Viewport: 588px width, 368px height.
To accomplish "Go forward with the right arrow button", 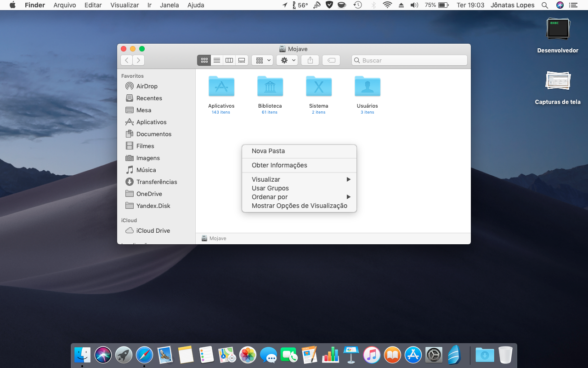I will click(138, 60).
